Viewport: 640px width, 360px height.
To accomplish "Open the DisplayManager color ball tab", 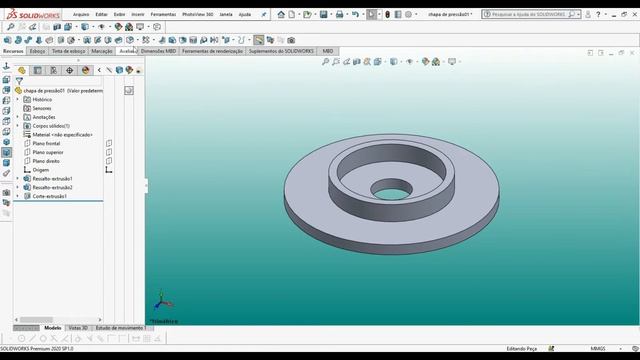I will [85, 70].
